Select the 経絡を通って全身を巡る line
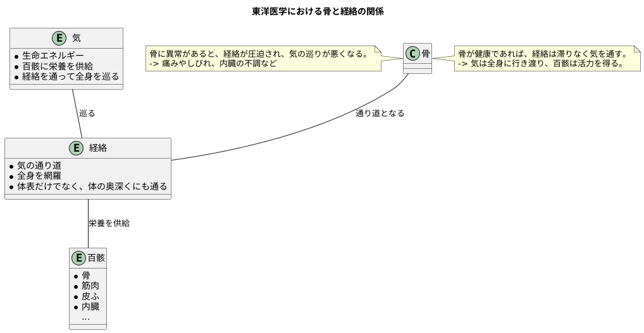Viewport: 644px width, 333px height. coord(66,76)
